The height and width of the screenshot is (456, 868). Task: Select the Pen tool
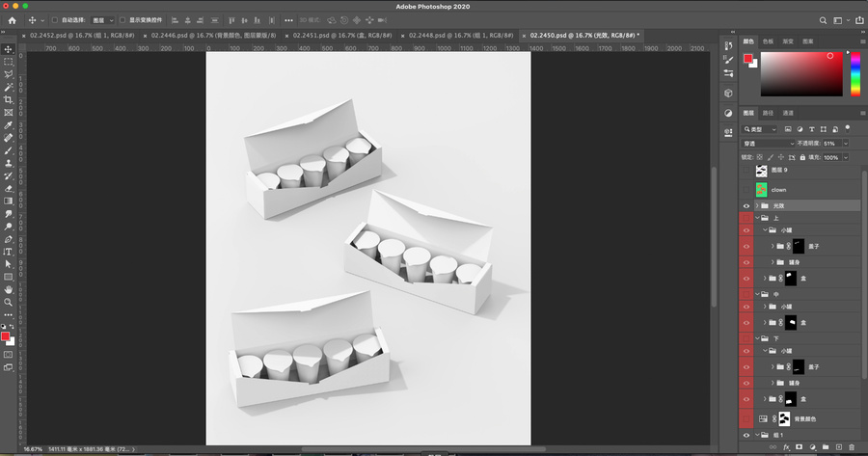tap(9, 239)
